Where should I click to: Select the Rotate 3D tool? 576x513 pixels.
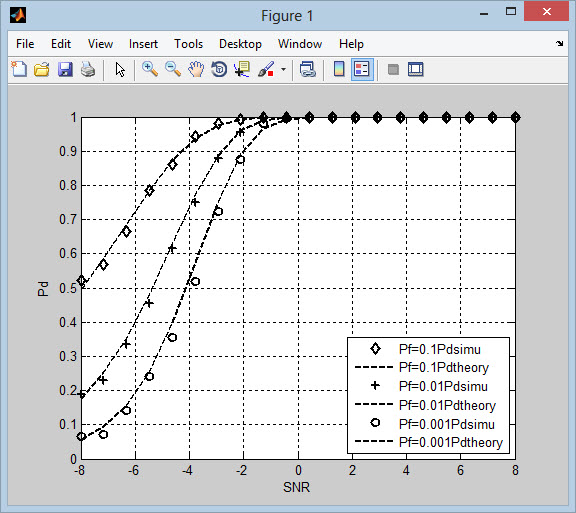(x=219, y=69)
